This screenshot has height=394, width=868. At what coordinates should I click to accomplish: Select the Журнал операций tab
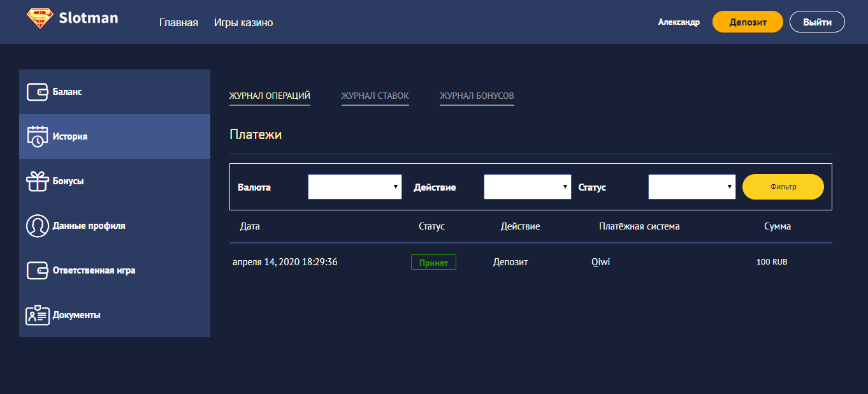[x=270, y=96]
